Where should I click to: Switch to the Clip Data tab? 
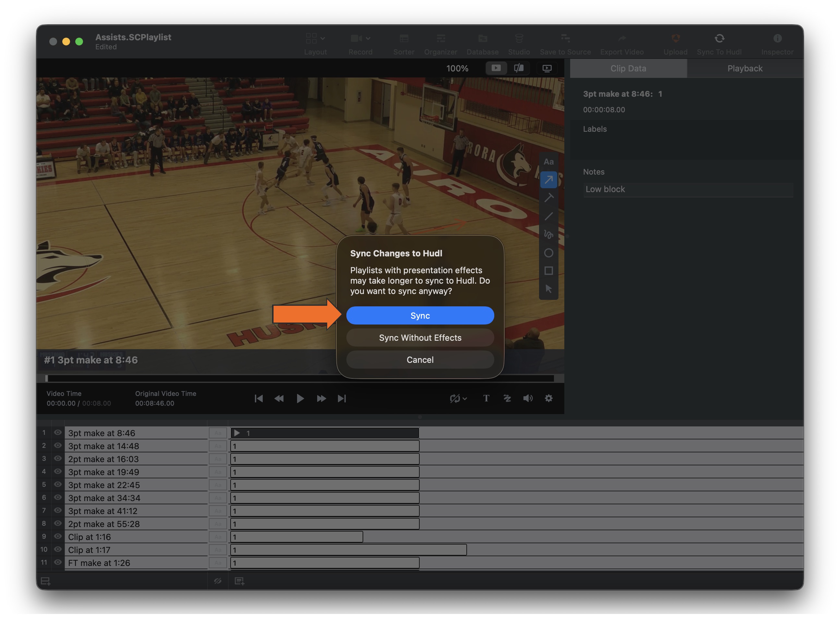pyautogui.click(x=628, y=69)
